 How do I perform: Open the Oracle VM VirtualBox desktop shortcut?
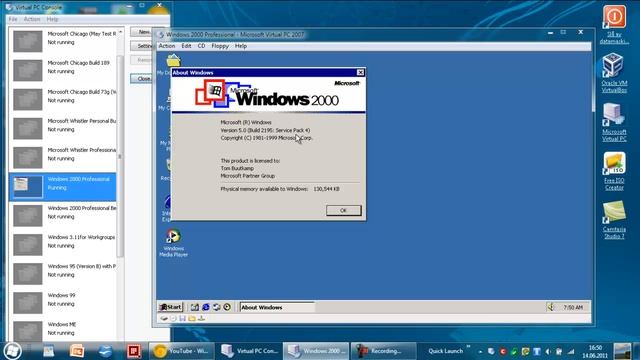pos(614,73)
